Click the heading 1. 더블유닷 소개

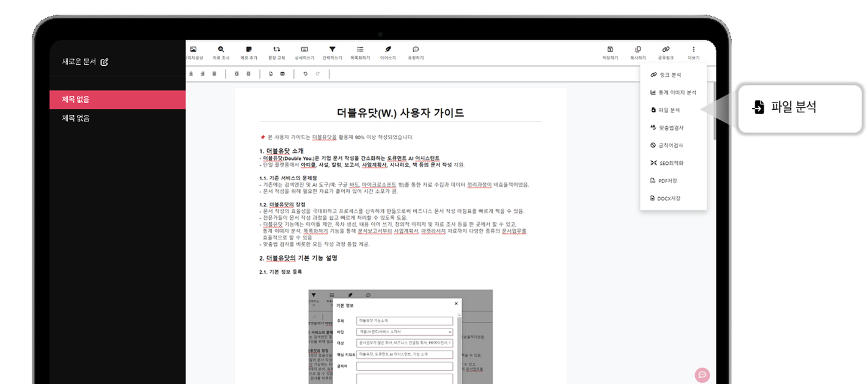click(x=281, y=151)
